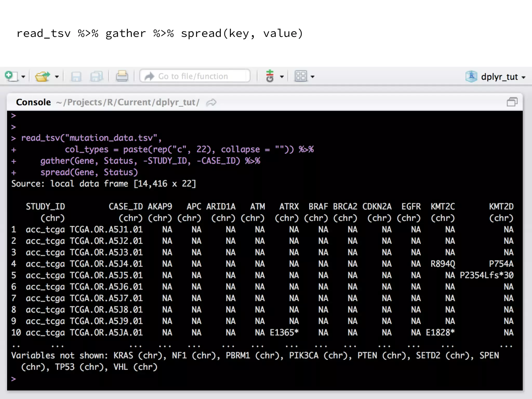This screenshot has width=532, height=399.
Task: Click the R project cube icon
Action: click(471, 76)
